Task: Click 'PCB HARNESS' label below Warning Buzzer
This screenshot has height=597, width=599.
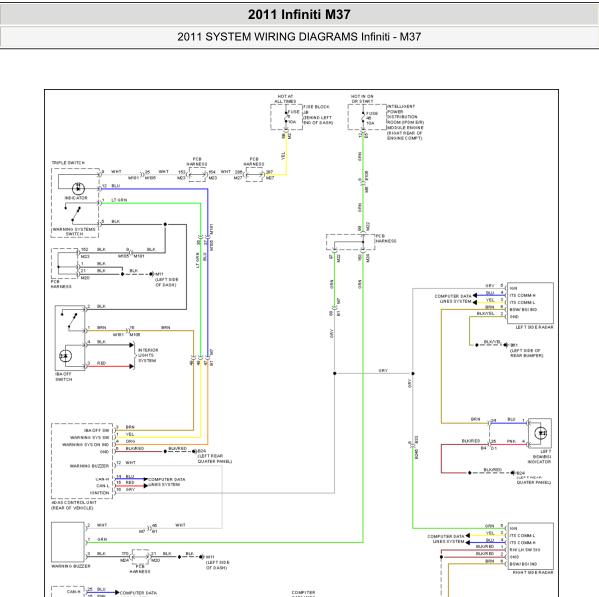Action: pyautogui.click(x=140, y=569)
